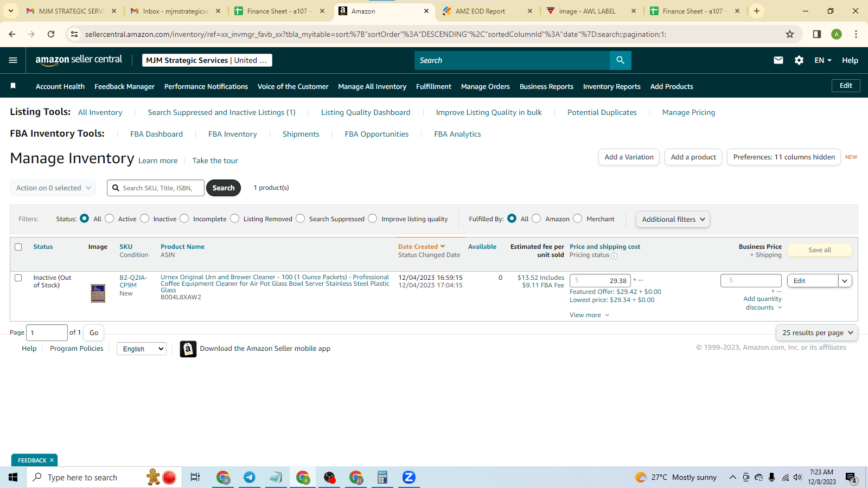Click the volume icon in system tray
Screen dimensions: 868x488
point(797,478)
